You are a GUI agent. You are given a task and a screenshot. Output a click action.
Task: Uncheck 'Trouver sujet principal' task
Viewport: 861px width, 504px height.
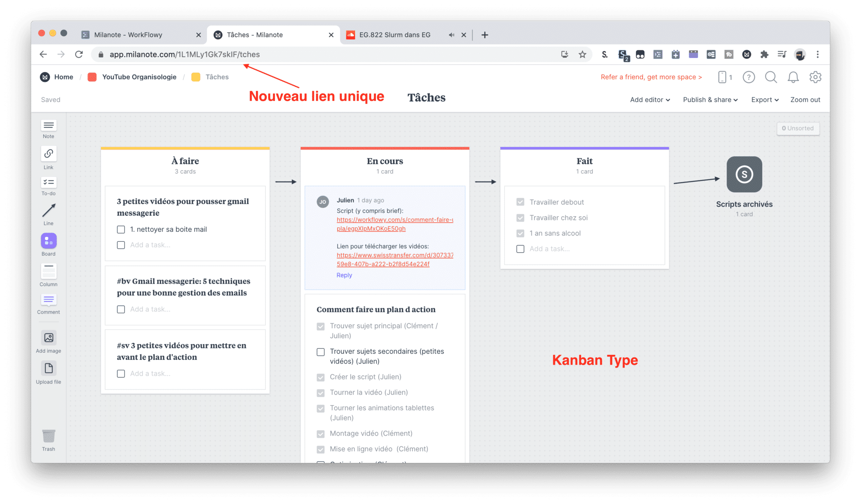321,326
